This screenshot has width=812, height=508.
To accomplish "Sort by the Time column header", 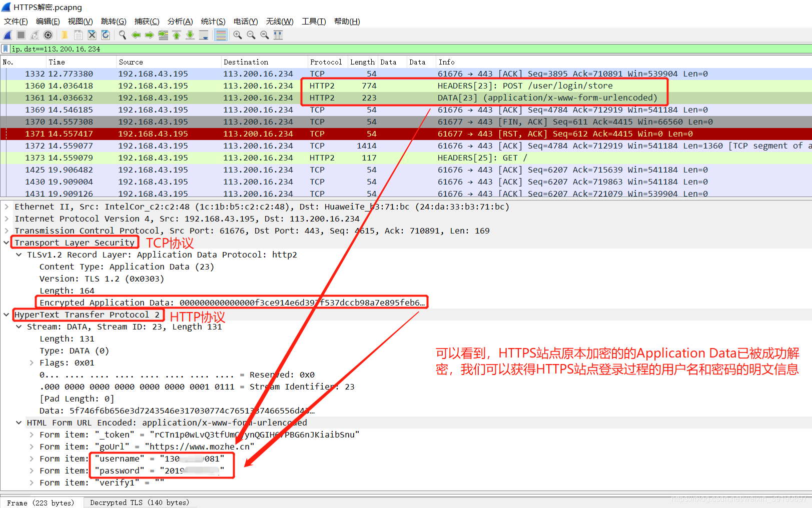I will pos(81,62).
